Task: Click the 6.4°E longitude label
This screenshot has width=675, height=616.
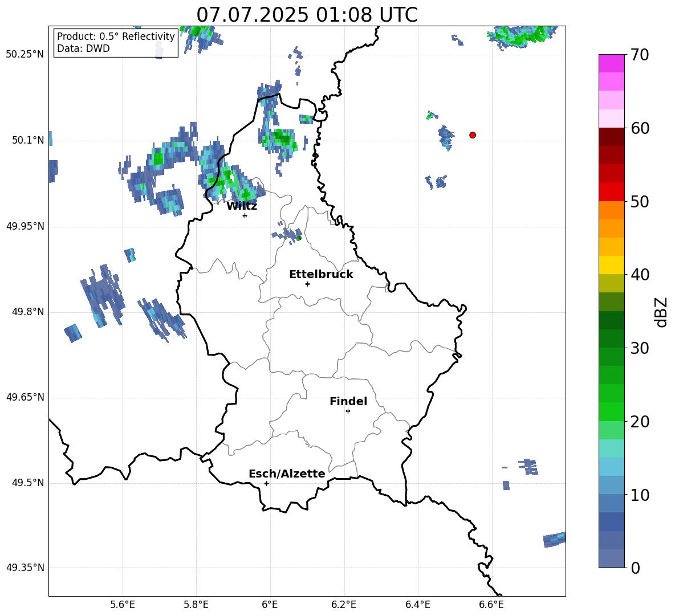Action: tap(417, 605)
